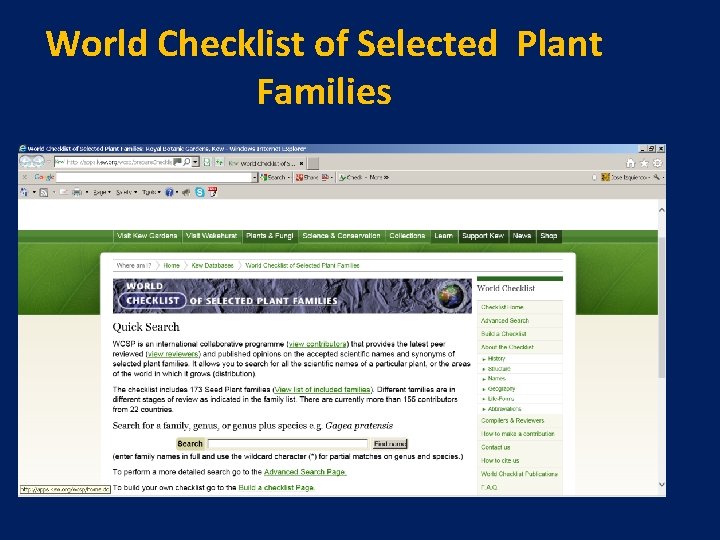Click the Quick Search name input field
720x540 pixels.
tap(288, 444)
